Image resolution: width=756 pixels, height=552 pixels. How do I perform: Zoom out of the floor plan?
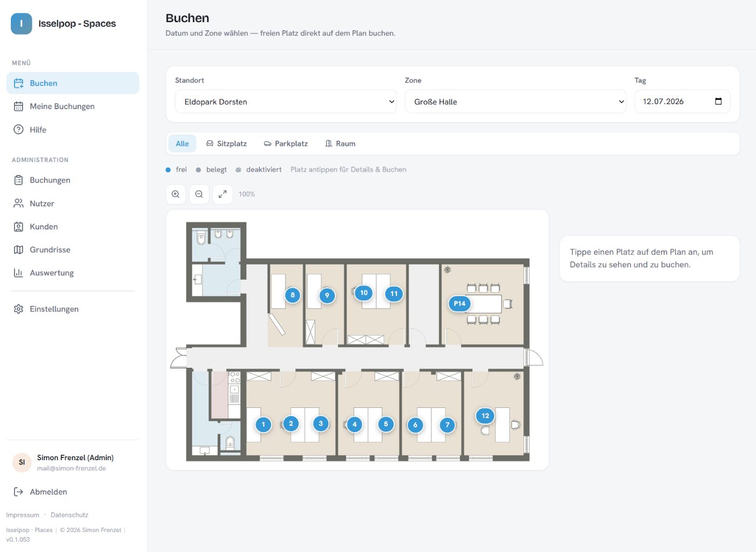(199, 194)
